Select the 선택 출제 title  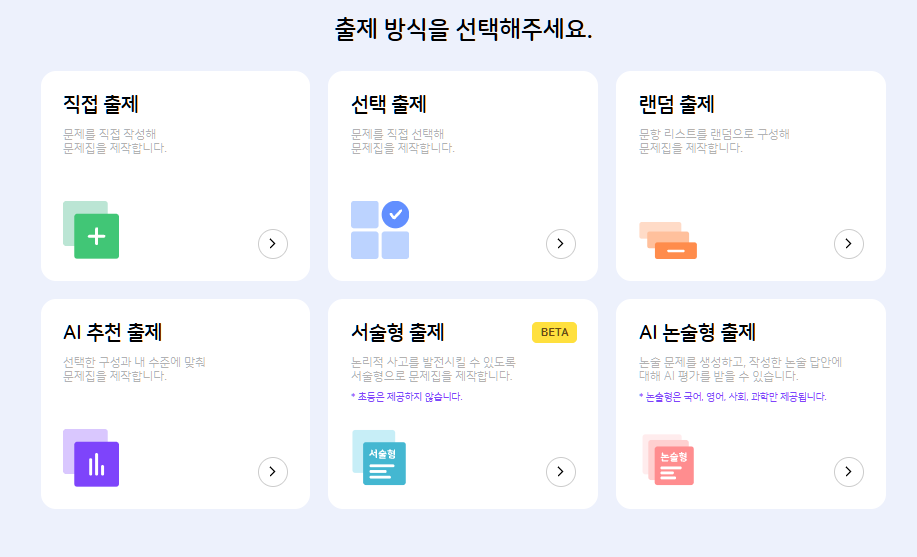pyautogui.click(x=389, y=105)
